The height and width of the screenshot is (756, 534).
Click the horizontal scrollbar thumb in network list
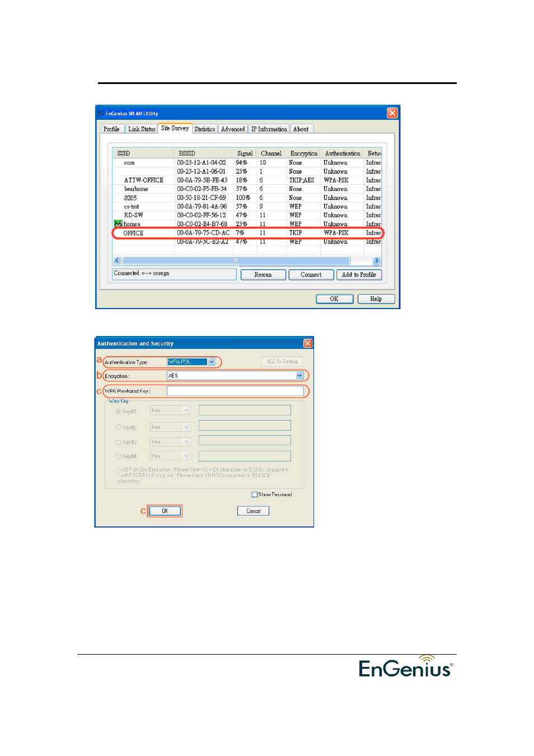pos(236,260)
